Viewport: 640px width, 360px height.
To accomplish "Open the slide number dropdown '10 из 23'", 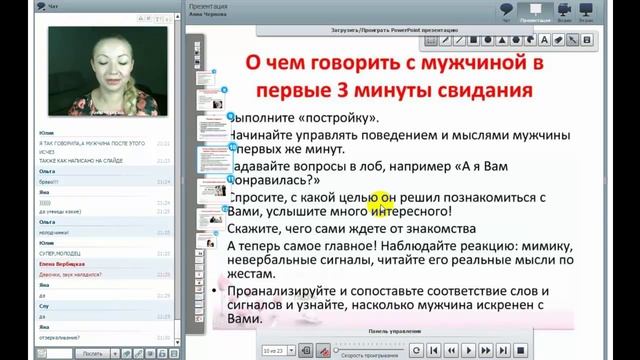I will pos(291,351).
